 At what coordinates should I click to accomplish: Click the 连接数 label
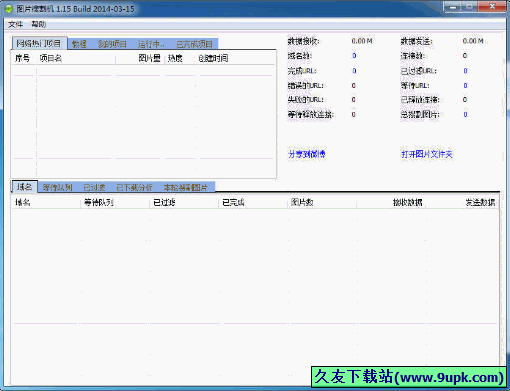click(412, 56)
